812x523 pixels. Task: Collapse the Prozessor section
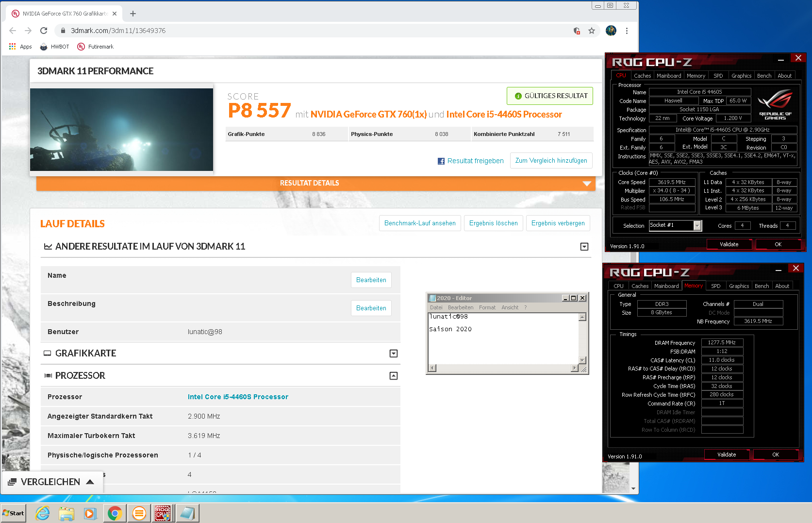[394, 376]
